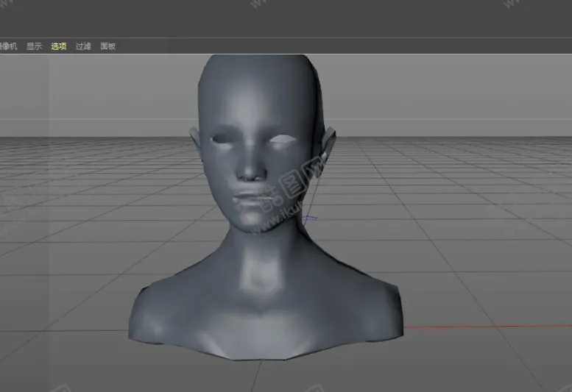
Task: Open the 面板 viewport menu
Action: (108, 46)
